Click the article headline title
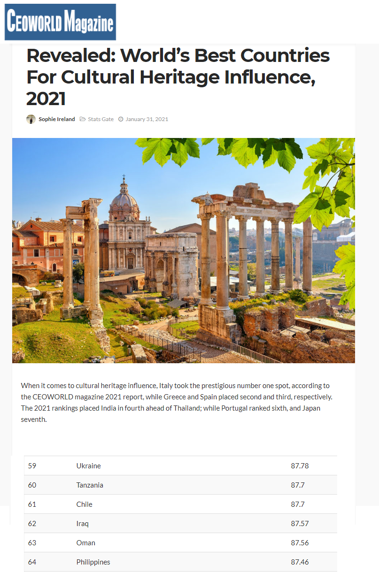379x588 pixels. pos(178,77)
